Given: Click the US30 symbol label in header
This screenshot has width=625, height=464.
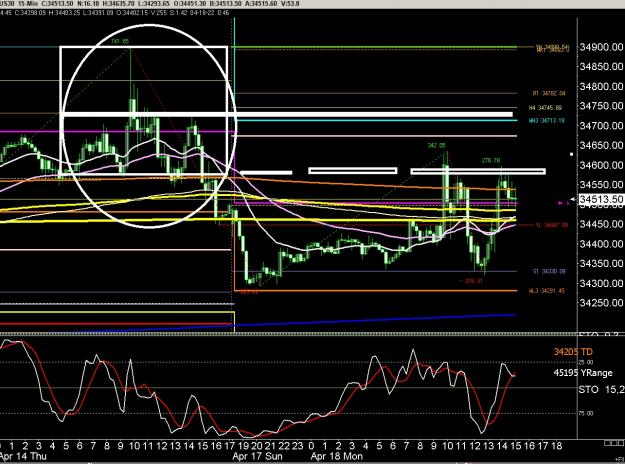Looking at the screenshot, I should [7, 4].
